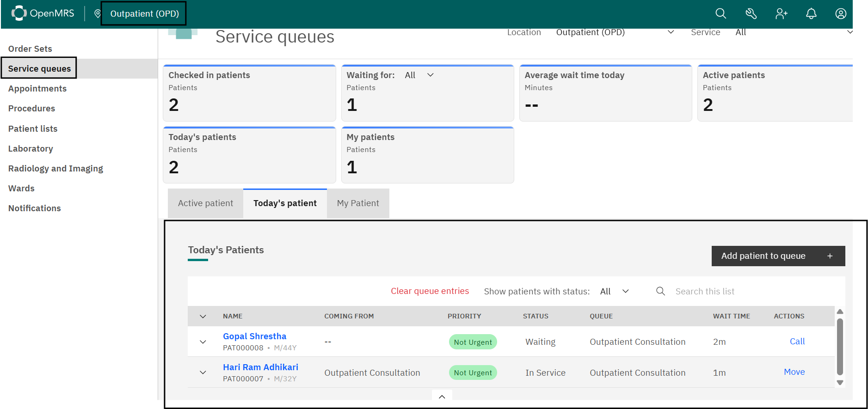Screen dimensions: 868x409
Task: Switch location via Outpatient (OPD) in header
Action: tap(144, 13)
